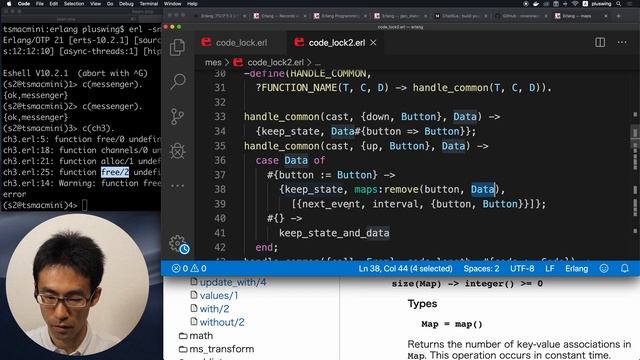Viewport: 640px width, 360px height.
Task: Open the with/2 doc link
Action: click(x=214, y=309)
